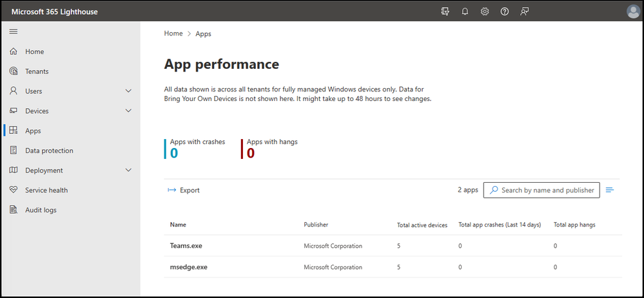The image size is (644, 298).
Task: Click the Export arrow icon
Action: coord(172,191)
